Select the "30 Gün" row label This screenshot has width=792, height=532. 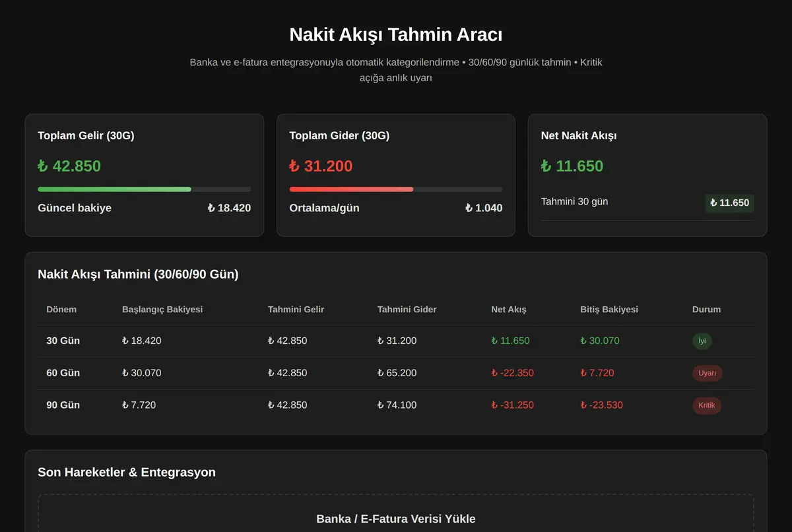click(63, 341)
